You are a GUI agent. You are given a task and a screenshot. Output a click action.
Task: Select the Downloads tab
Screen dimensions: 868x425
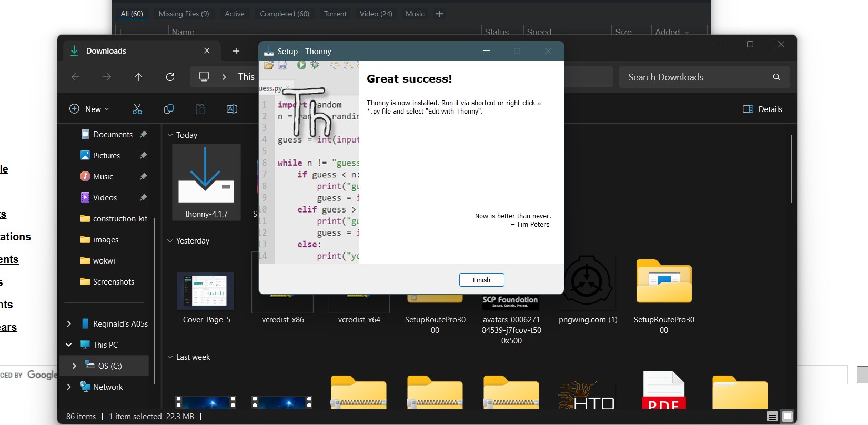pyautogui.click(x=140, y=51)
